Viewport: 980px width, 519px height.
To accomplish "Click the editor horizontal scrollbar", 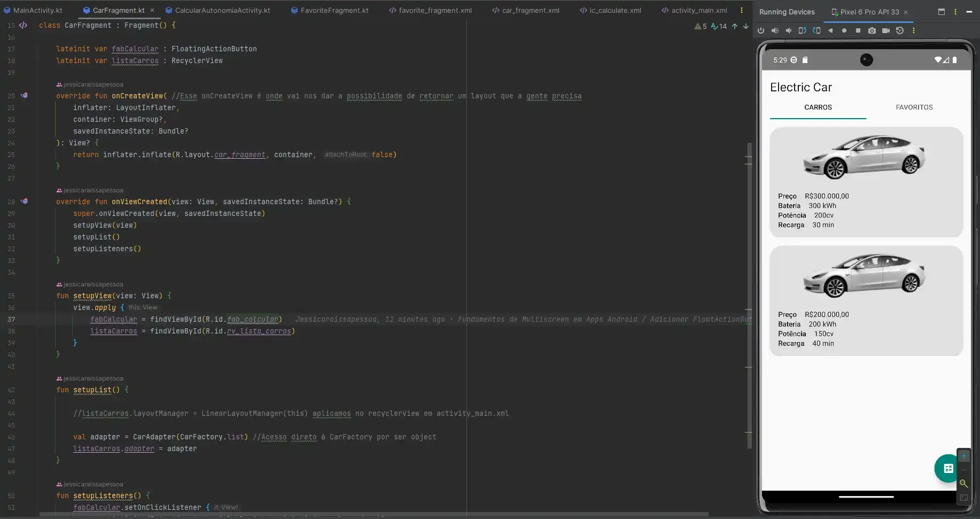I will coord(374,514).
